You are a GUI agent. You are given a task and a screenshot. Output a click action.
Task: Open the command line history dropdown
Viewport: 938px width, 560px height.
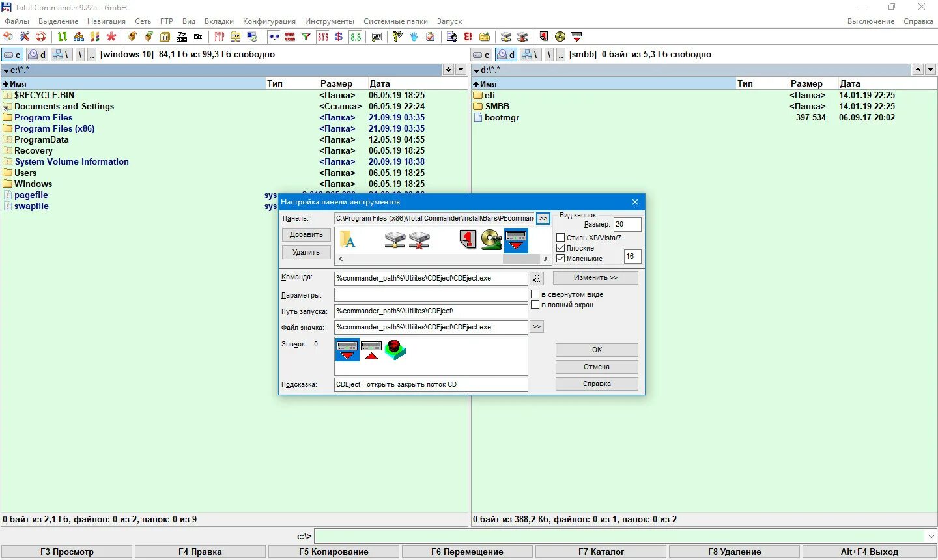coord(930,536)
